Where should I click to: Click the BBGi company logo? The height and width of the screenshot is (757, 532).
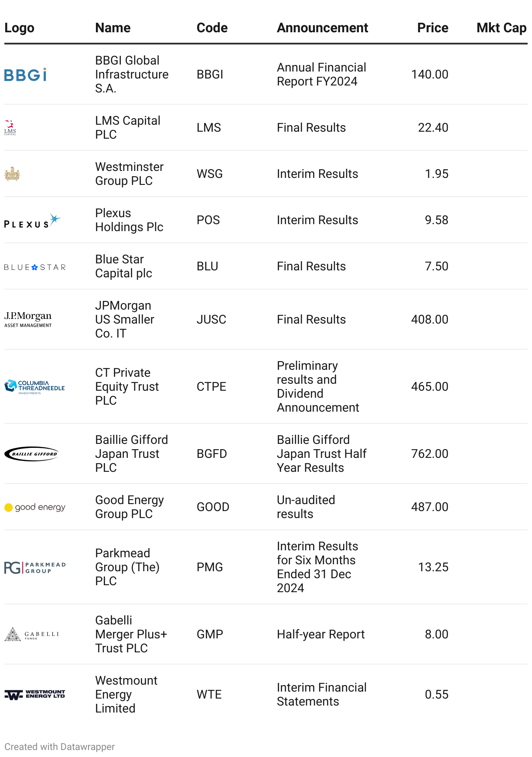[25, 75]
